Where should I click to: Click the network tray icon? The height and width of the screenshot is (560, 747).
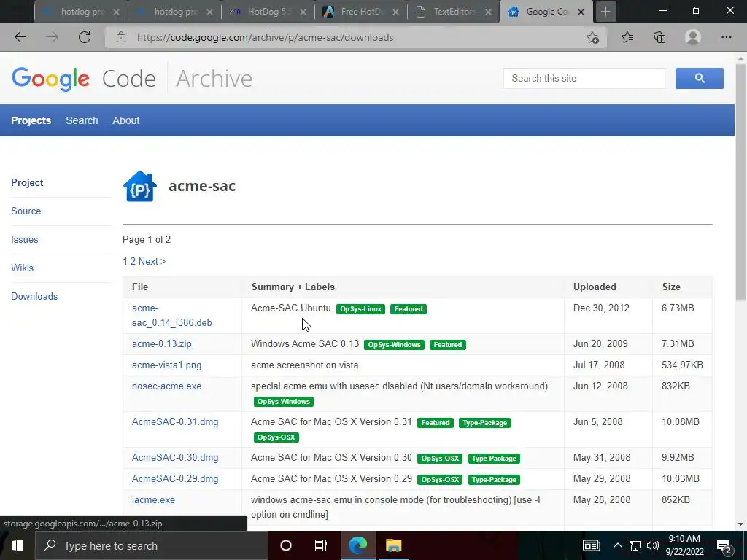[635, 545]
